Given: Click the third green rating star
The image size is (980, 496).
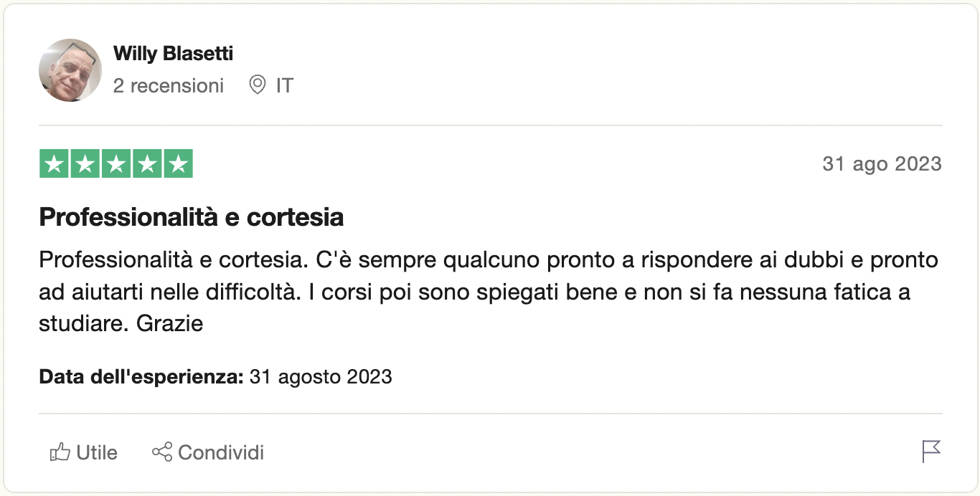Looking at the screenshot, I should pyautogui.click(x=116, y=164).
